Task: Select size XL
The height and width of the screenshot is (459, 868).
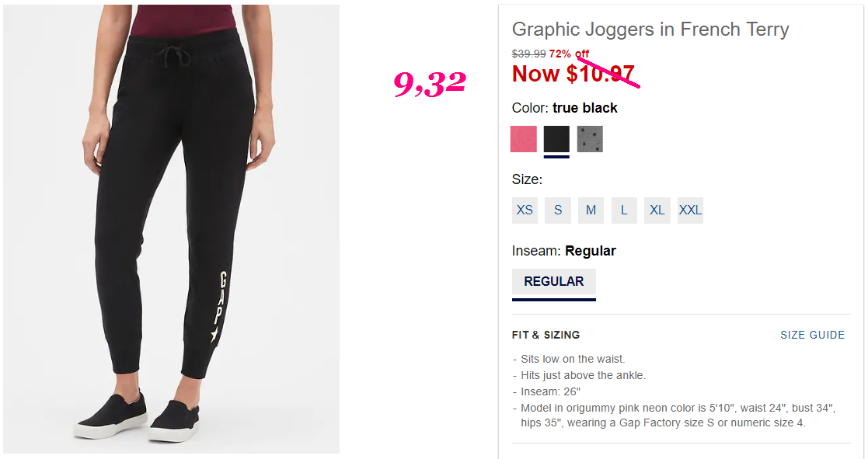Action: pos(657,210)
